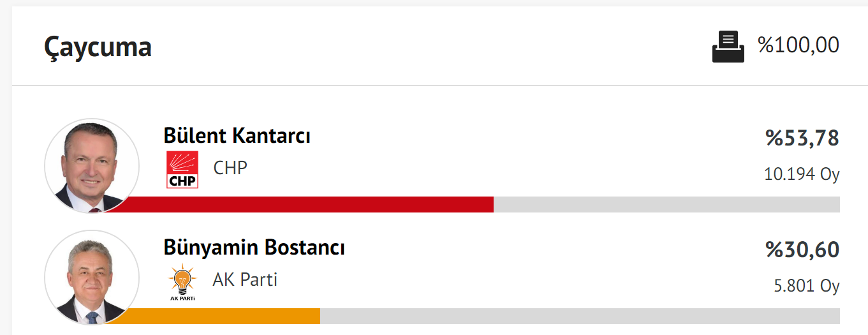The image size is (868, 335).
Task: Click the %53,78 vote percentage
Action: coord(803,138)
